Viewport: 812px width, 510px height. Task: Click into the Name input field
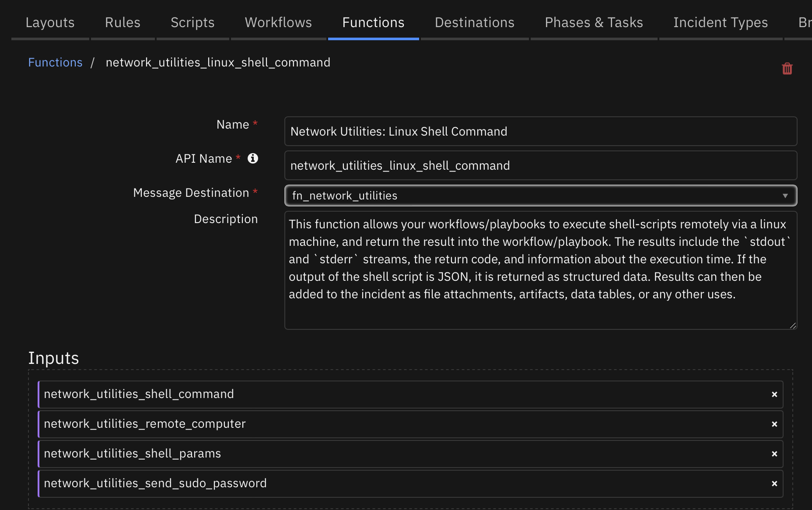click(541, 131)
